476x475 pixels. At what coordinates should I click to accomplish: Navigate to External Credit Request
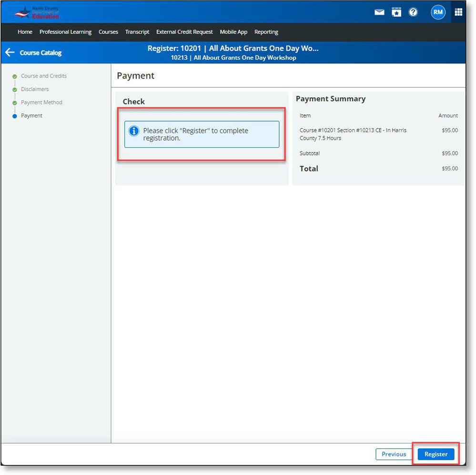184,32
